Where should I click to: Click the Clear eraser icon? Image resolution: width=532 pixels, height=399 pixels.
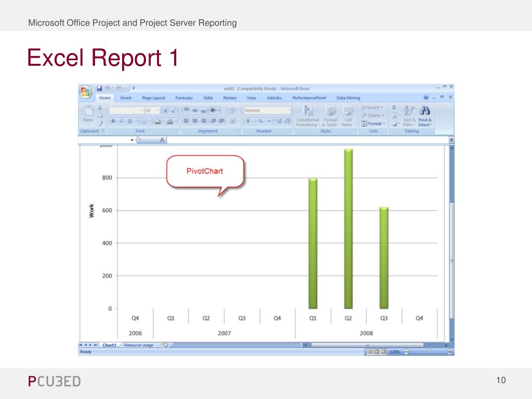click(395, 124)
